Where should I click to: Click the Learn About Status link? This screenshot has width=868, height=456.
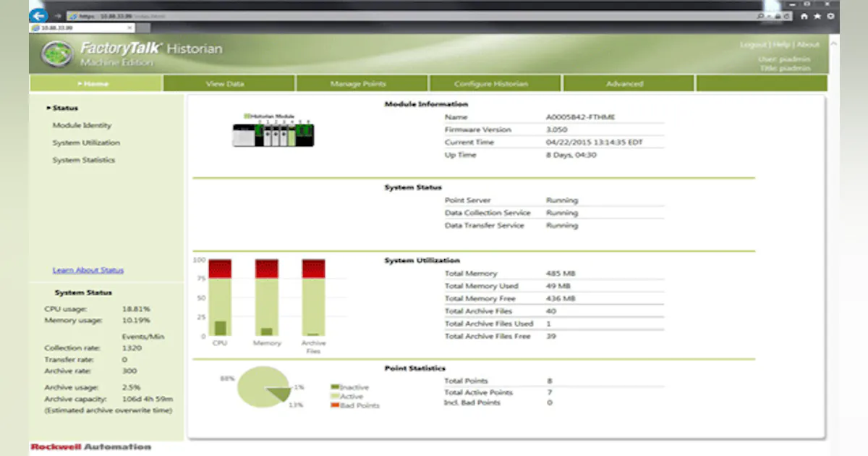pyautogui.click(x=88, y=271)
